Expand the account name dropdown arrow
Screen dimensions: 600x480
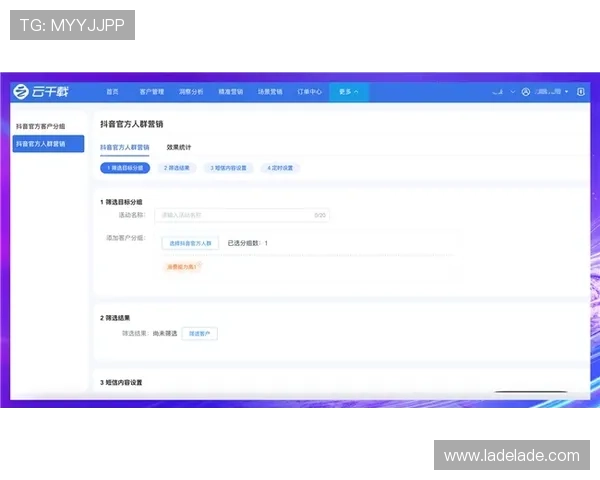click(566, 92)
